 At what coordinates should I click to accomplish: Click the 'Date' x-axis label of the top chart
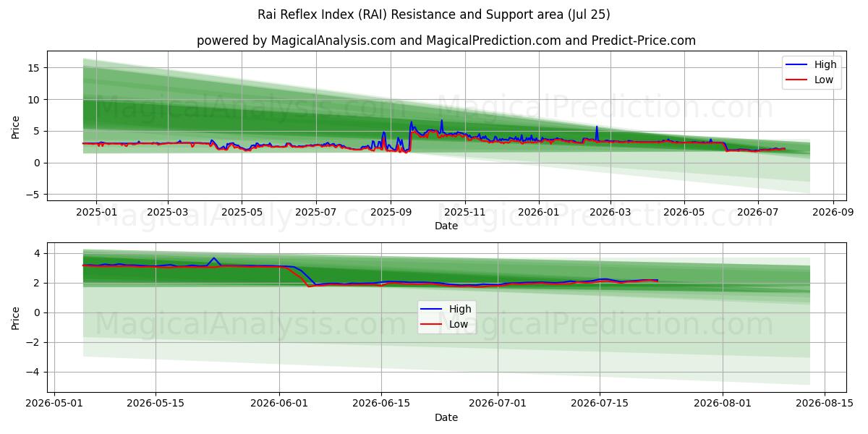coord(446,226)
